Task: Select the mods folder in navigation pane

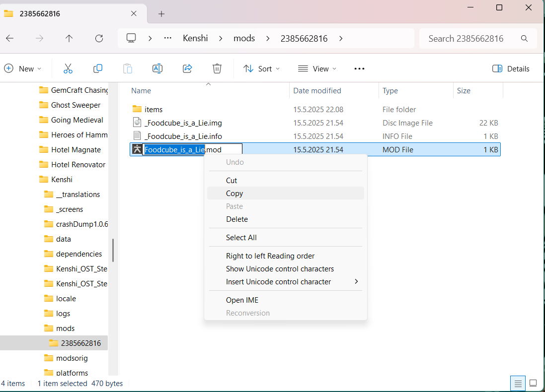Action: click(x=65, y=328)
